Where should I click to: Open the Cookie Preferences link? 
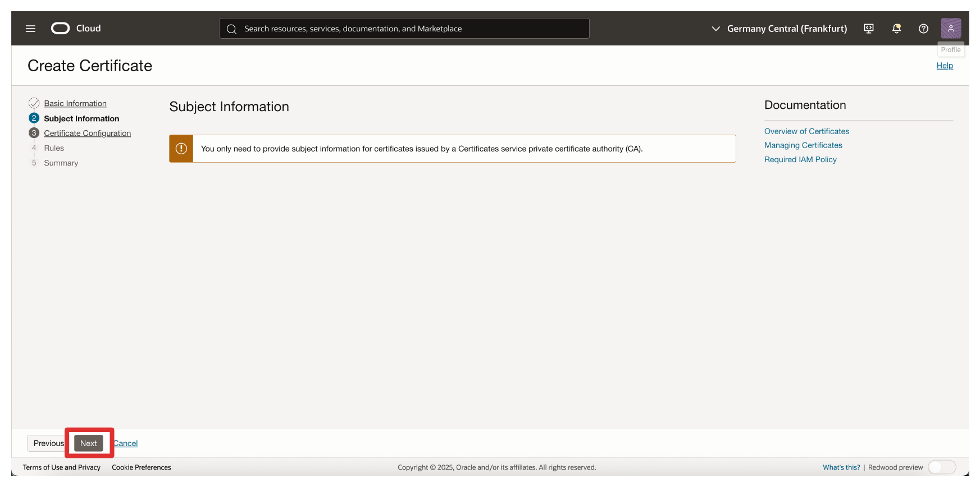[x=142, y=467]
